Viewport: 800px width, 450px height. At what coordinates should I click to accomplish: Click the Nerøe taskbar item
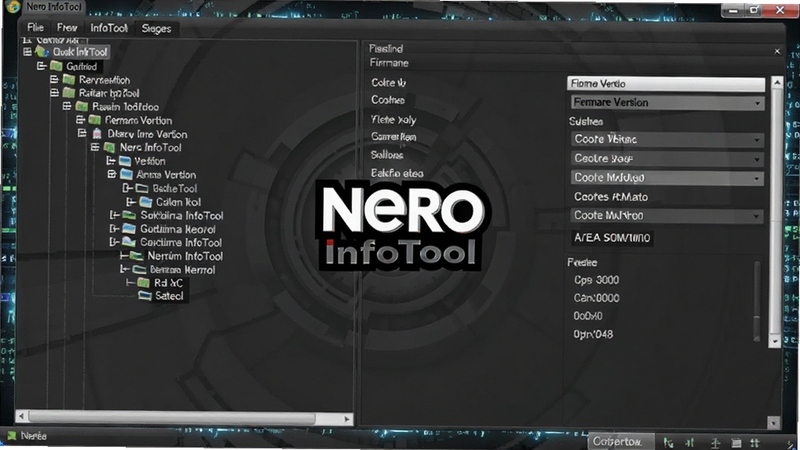27,436
